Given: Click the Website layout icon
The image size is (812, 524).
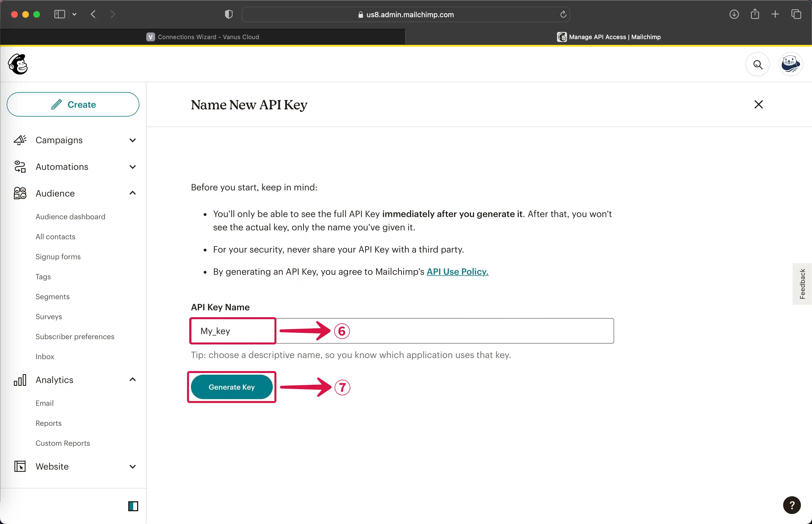Looking at the screenshot, I should pos(20,466).
